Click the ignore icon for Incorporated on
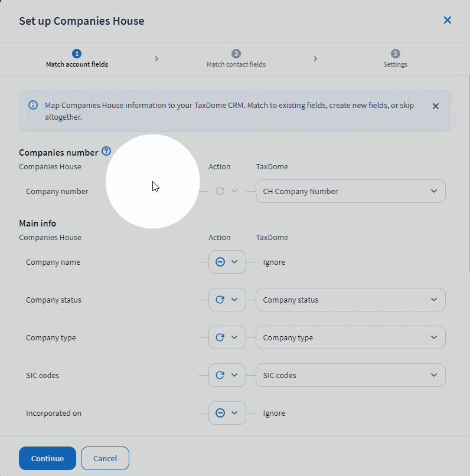 coord(220,413)
